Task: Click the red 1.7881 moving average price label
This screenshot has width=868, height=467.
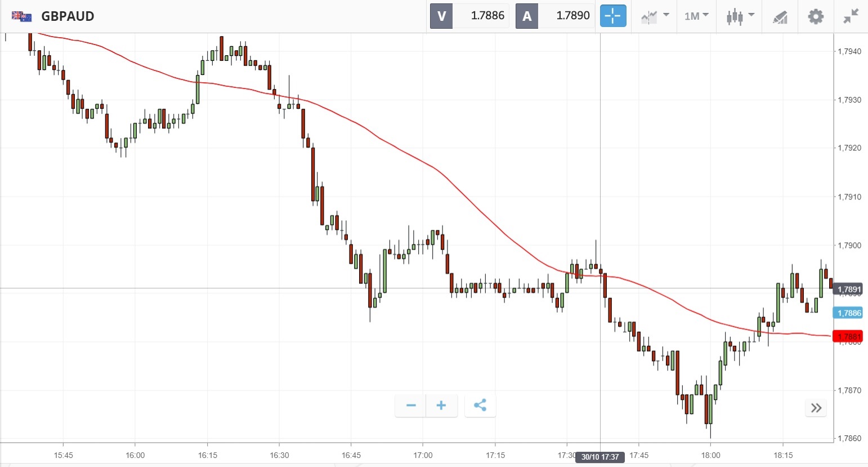Action: tap(849, 337)
